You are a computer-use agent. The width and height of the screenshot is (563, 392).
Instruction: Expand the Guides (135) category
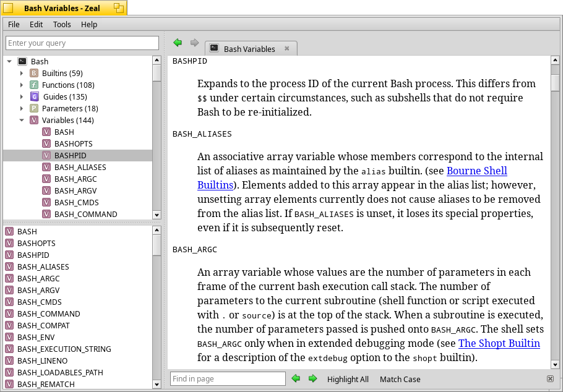22,96
